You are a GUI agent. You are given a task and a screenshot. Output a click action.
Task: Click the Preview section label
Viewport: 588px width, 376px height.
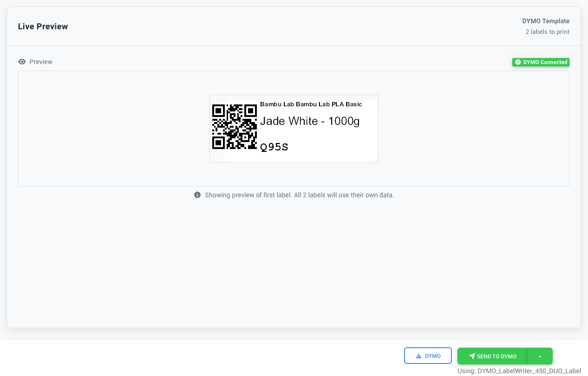pyautogui.click(x=41, y=62)
